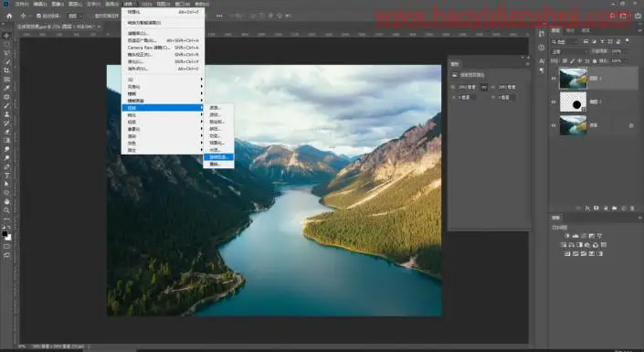Choose Camera Raw filter menu item
Viewport: 644px width, 352px height.
163,48
